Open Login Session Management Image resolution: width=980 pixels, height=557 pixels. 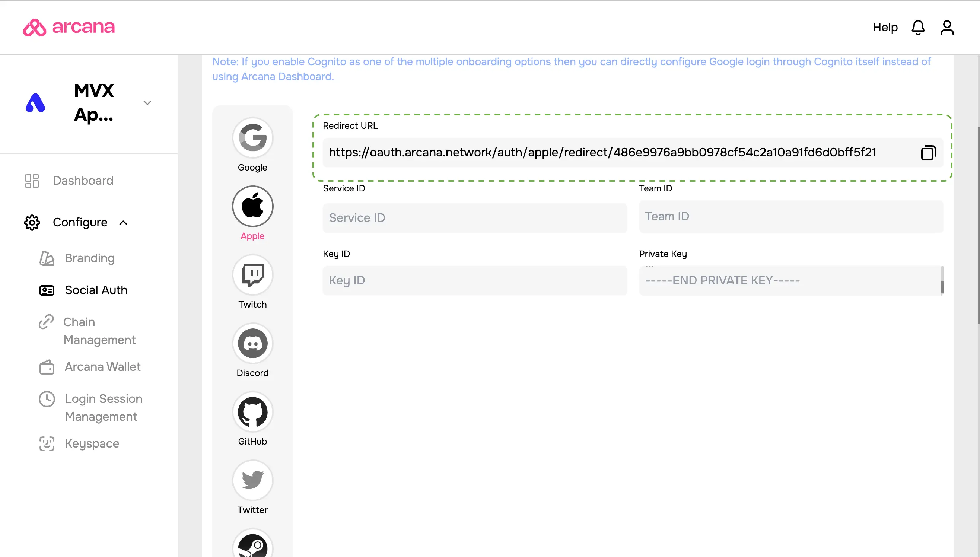[103, 407]
